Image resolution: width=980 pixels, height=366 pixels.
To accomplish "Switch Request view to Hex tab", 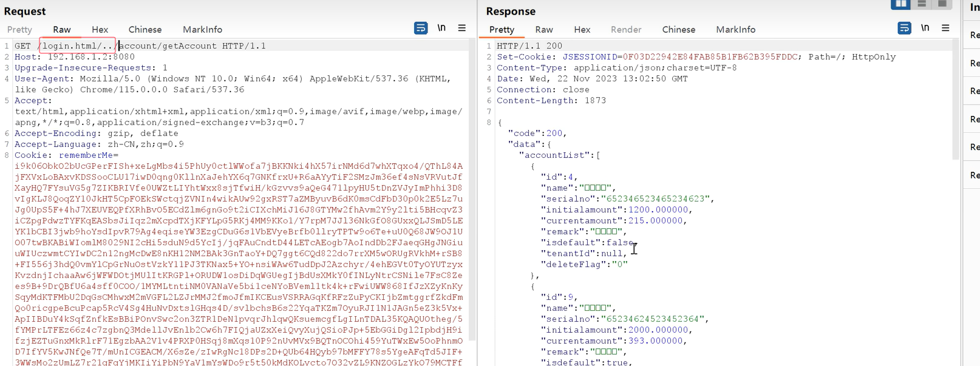I will pyautogui.click(x=100, y=30).
